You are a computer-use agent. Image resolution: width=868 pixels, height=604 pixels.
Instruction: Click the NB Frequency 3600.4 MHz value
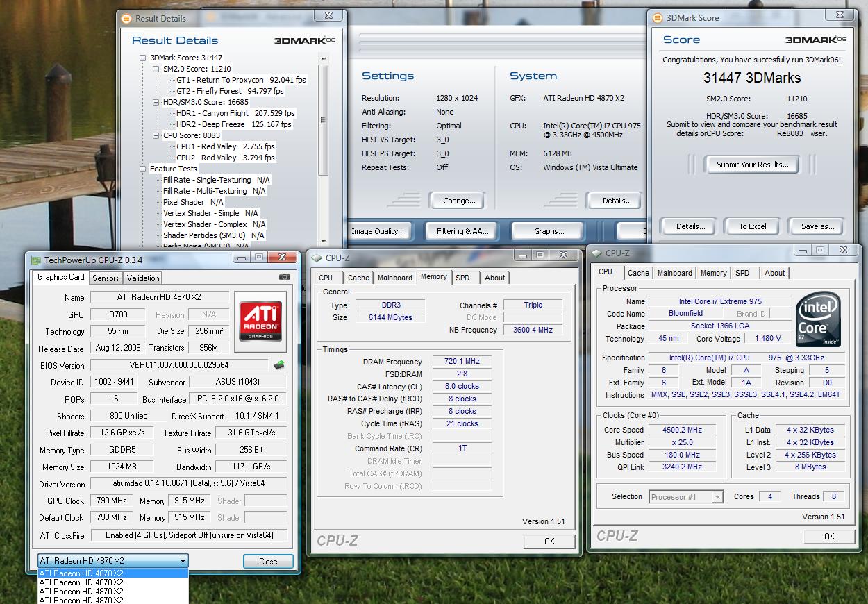[x=533, y=330]
